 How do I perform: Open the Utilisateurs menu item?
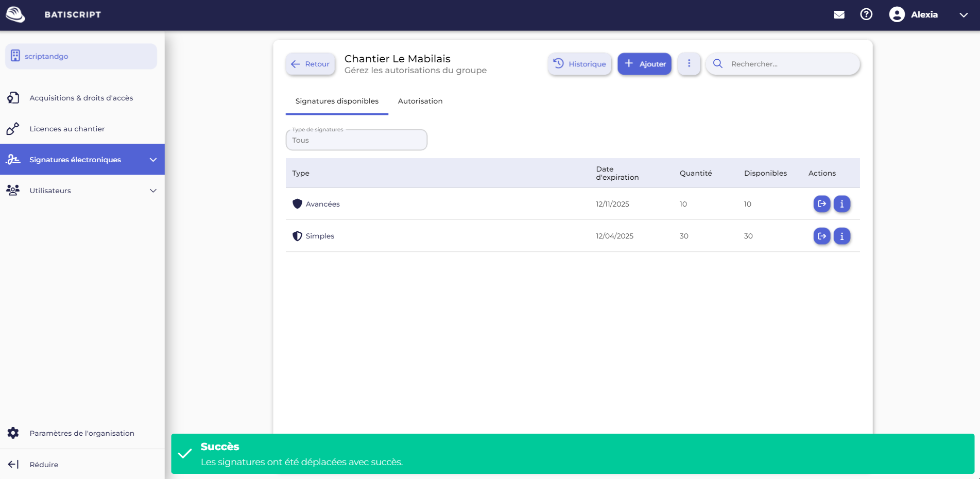[82, 191]
